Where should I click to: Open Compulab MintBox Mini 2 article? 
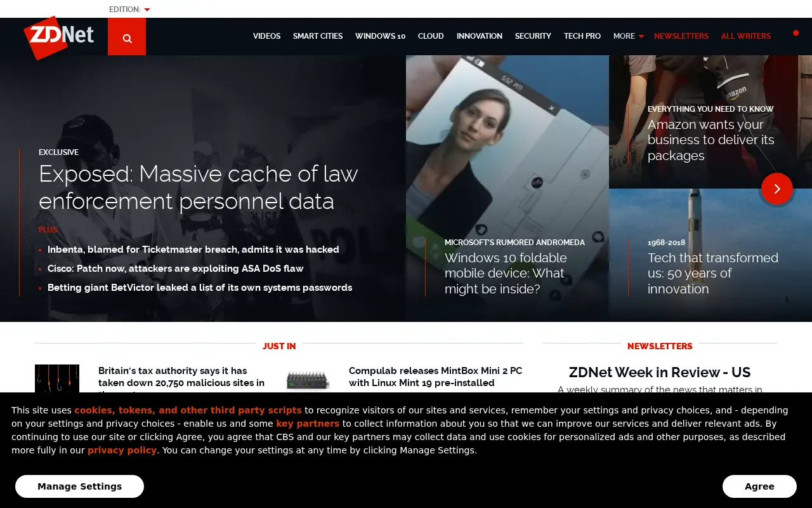(x=436, y=377)
